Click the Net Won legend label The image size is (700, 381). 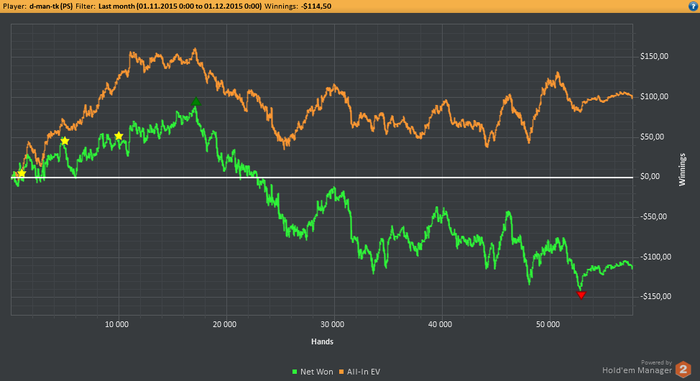317,372
